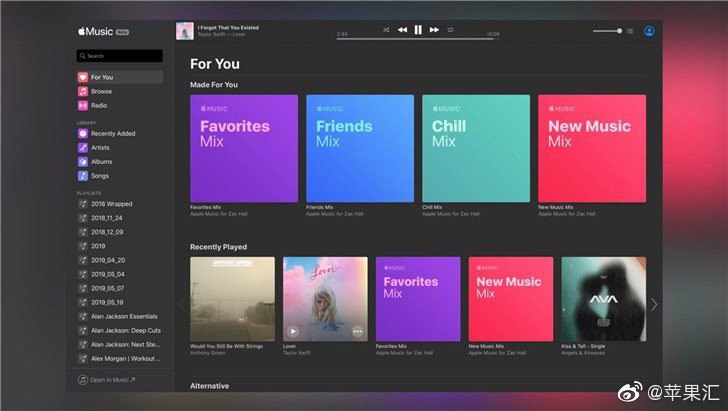728x411 pixels.
Task: Open Favorites Mix in Recently Played
Action: (x=418, y=299)
